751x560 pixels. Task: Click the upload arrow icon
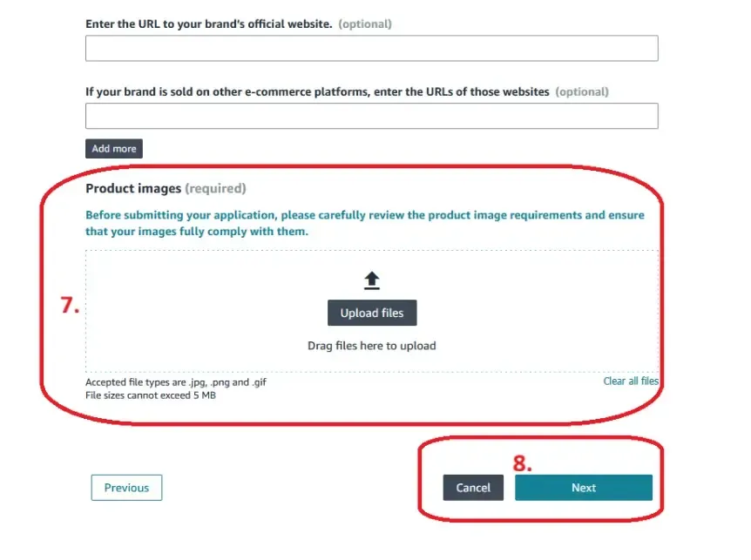click(372, 280)
